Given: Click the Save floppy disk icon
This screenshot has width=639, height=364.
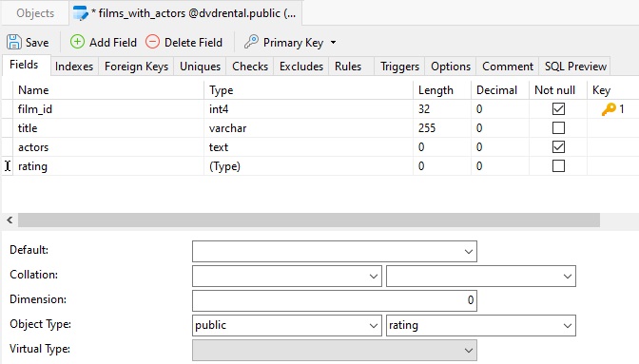Looking at the screenshot, I should [14, 43].
